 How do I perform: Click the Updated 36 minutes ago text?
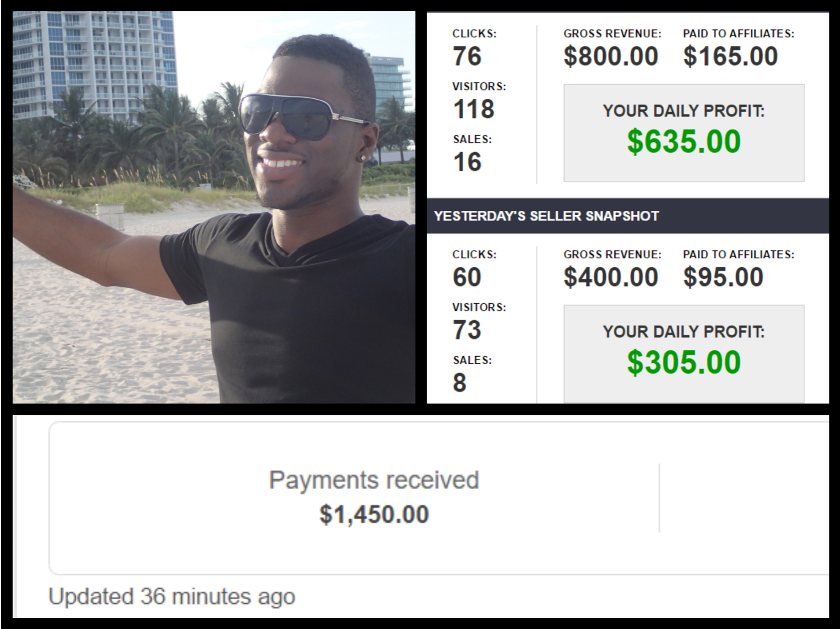click(171, 597)
